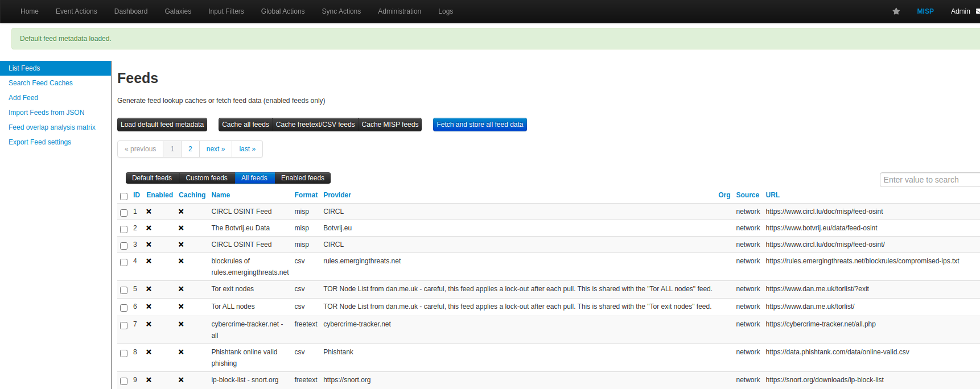Go to page 2 of feeds

pyautogui.click(x=190, y=149)
